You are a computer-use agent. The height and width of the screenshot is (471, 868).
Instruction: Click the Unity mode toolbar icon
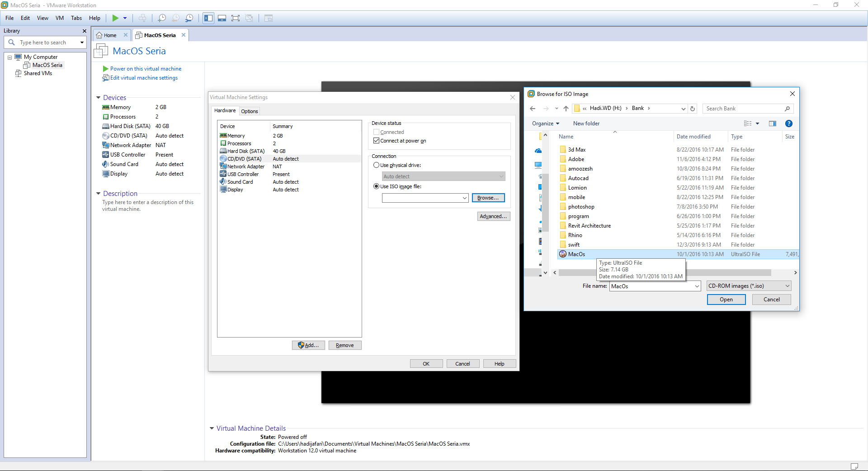pos(249,18)
